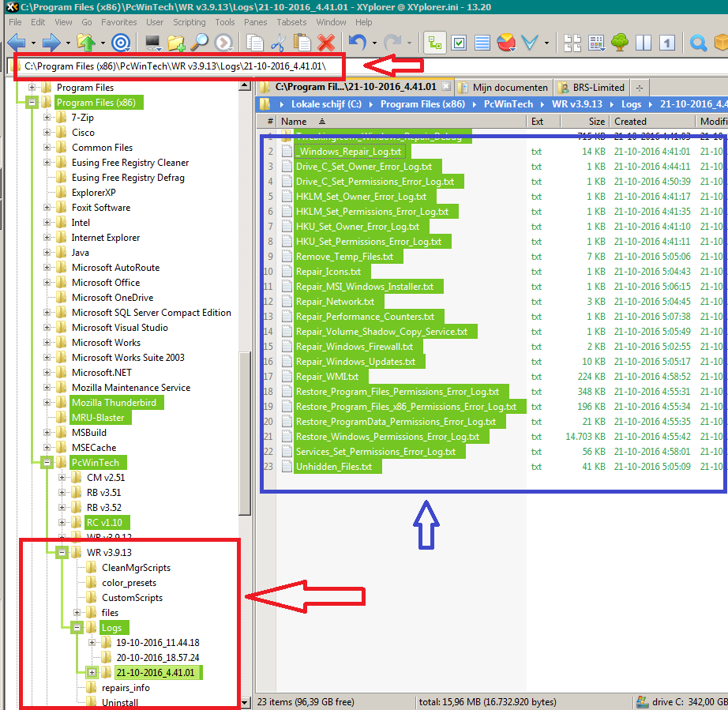728x710 pixels.
Task: Open the Favorites menu
Action: click(118, 22)
